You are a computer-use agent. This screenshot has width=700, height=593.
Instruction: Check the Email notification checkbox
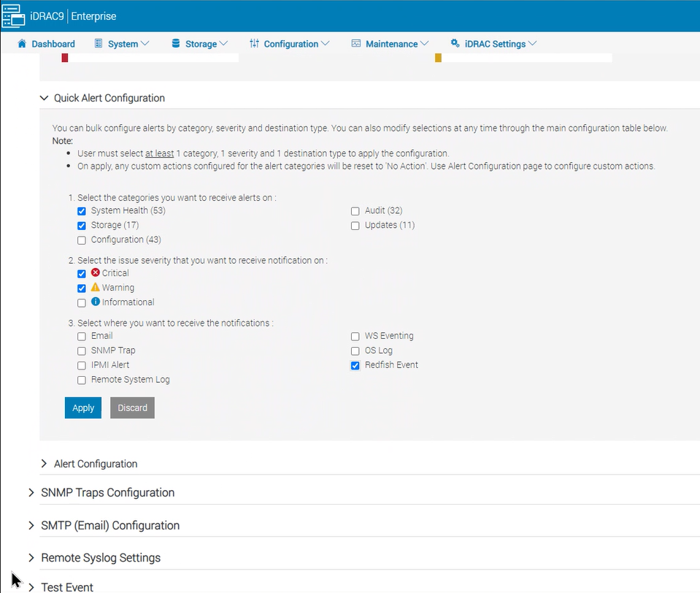[x=81, y=336]
